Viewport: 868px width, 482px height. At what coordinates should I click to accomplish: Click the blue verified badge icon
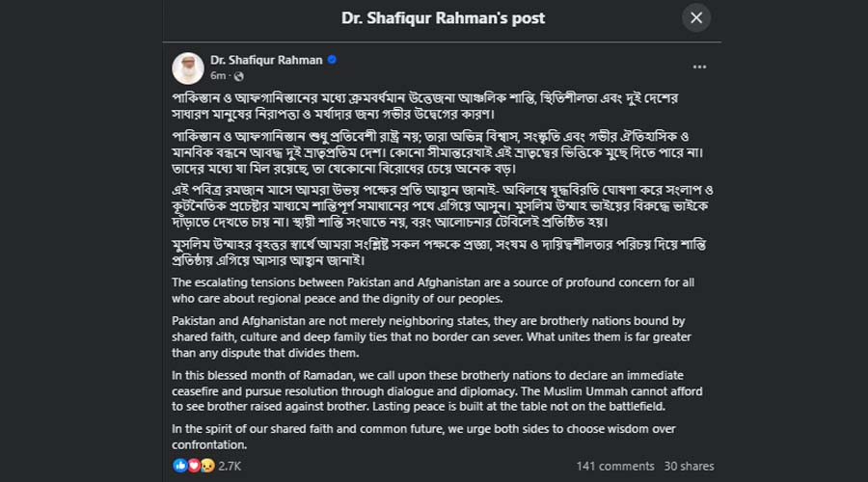332,60
